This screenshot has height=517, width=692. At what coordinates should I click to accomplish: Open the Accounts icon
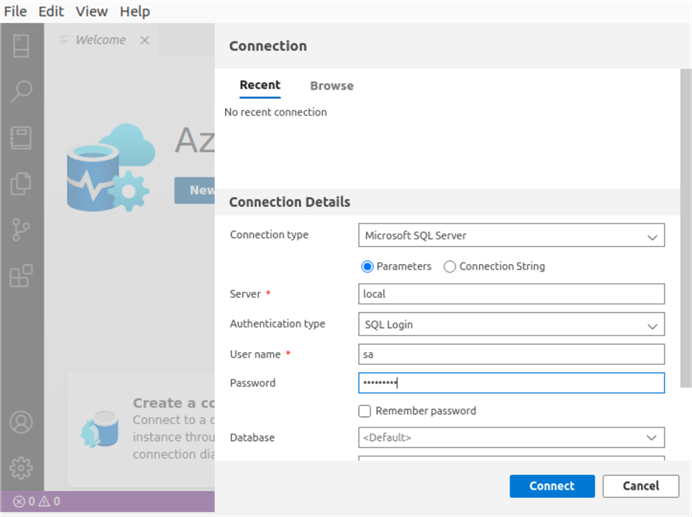[x=21, y=422]
